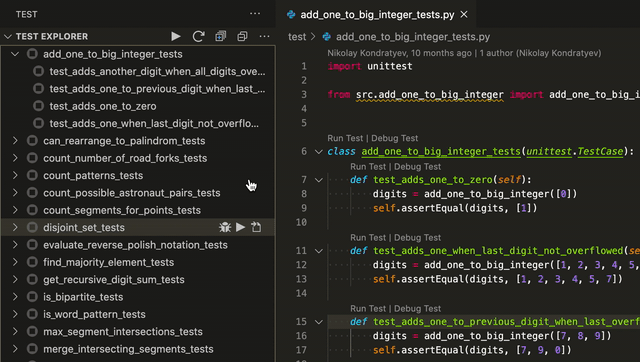Click Run Test above class definition

tap(346, 138)
